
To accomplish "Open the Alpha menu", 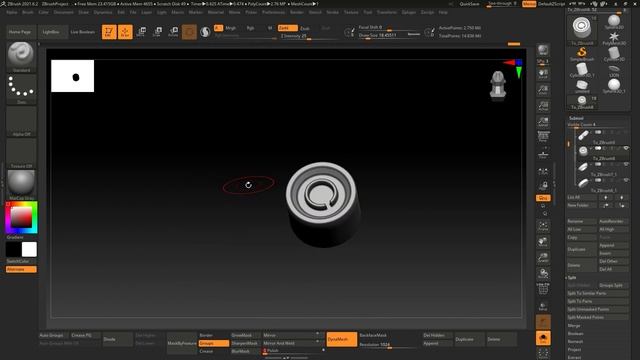I will pos(12,12).
